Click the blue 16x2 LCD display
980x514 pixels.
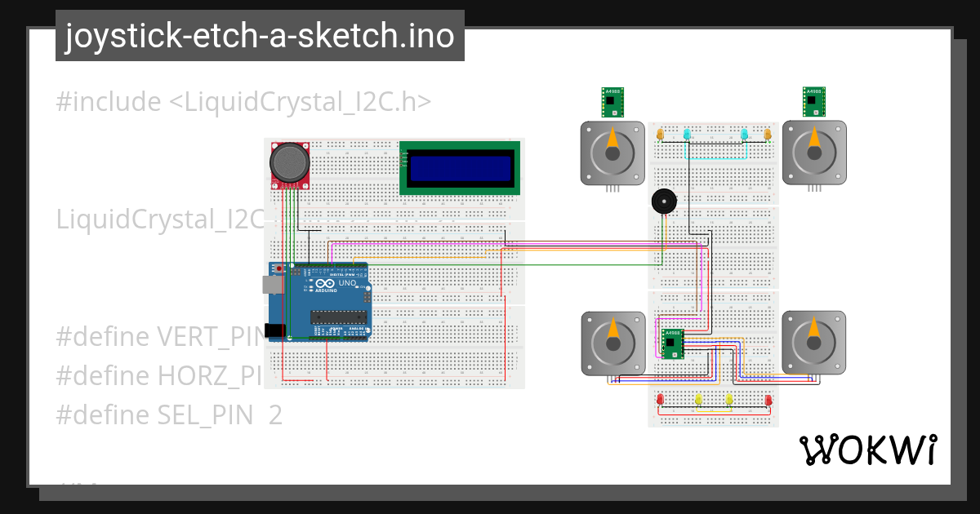[x=459, y=167]
